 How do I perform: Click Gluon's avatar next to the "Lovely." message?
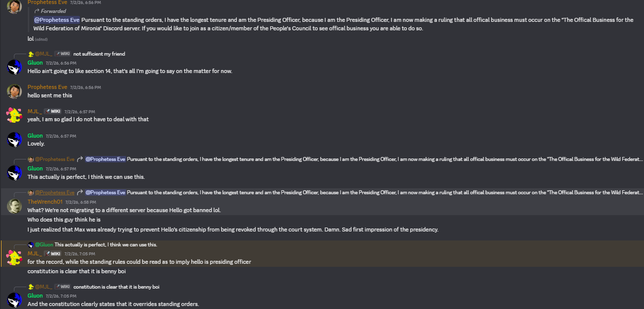14,140
